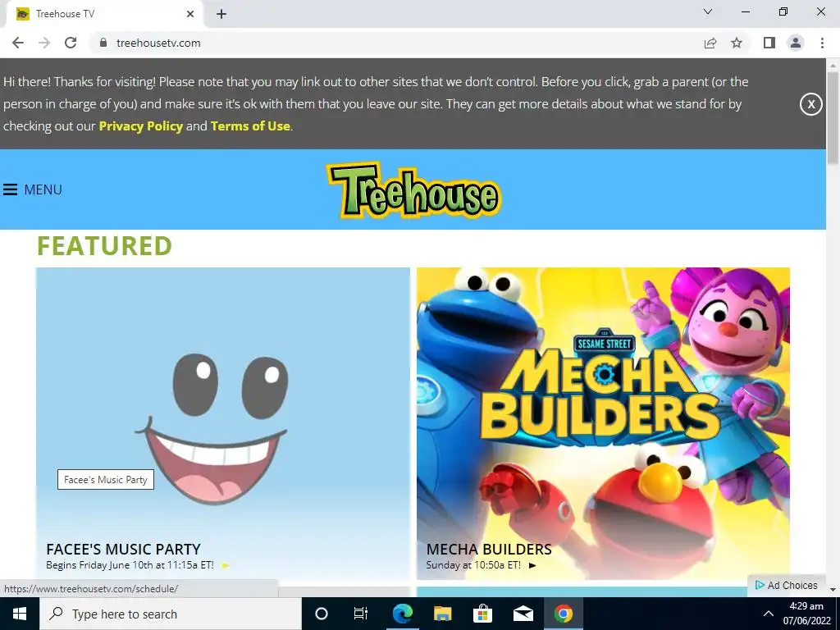Screen dimensions: 840x630
Task: Reload the Treehouse page
Action: [x=71, y=43]
